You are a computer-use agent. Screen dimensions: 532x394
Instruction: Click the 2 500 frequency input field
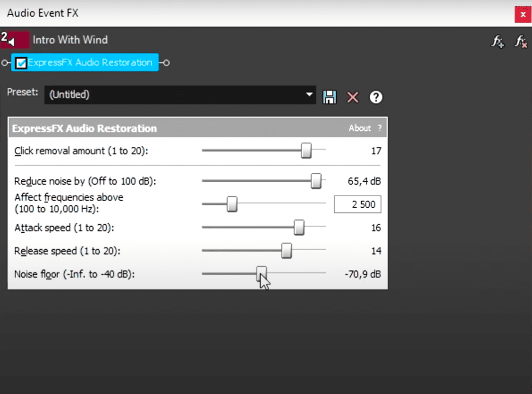click(x=357, y=205)
